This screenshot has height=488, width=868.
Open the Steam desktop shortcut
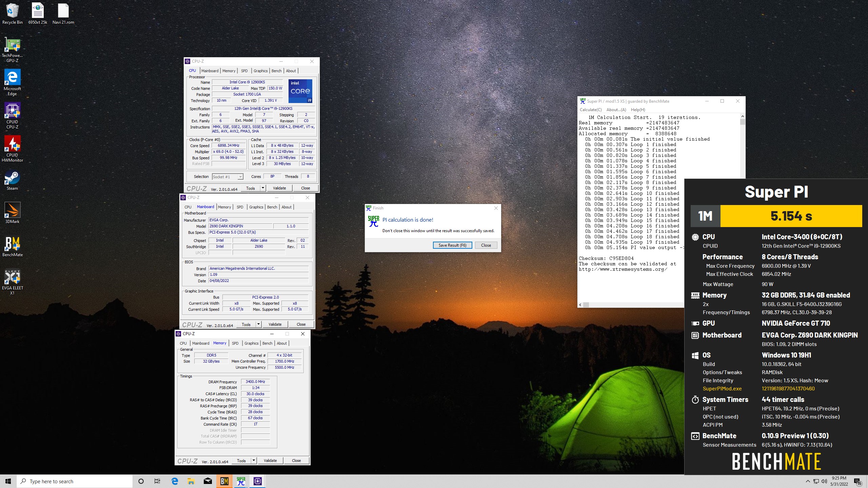coord(12,180)
